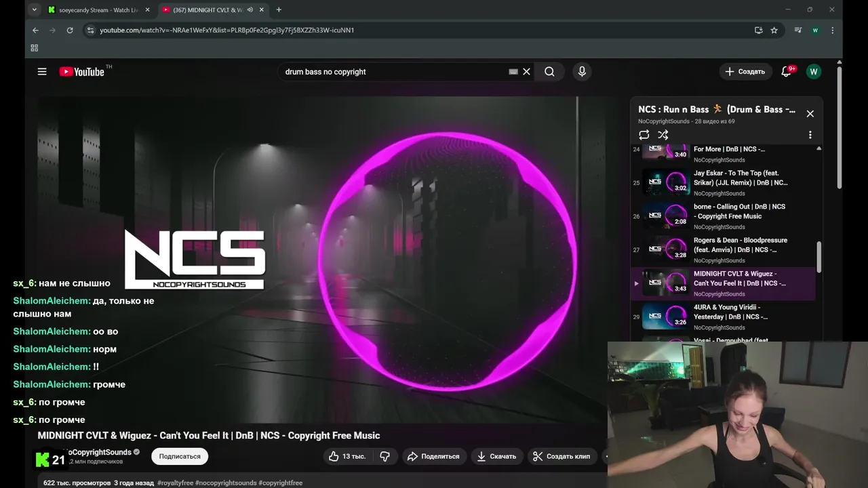Close the soeyecandy Stream tab

pyautogui.click(x=148, y=9)
